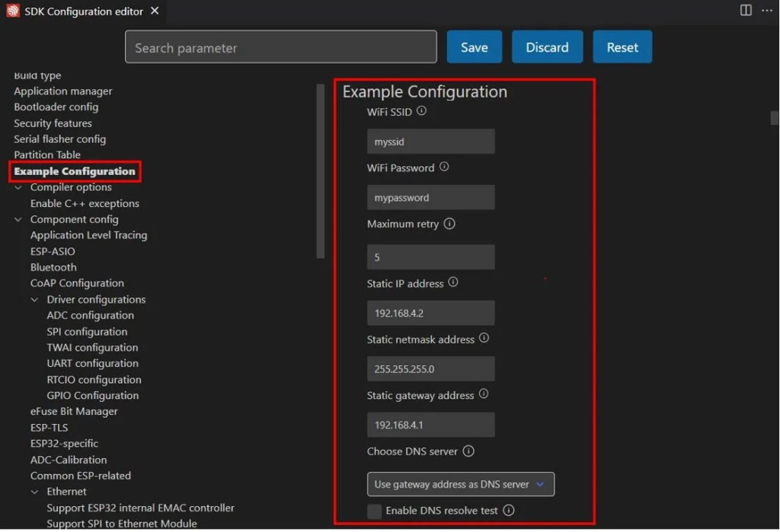Select Partition Table in the sidebar
The height and width of the screenshot is (532, 780).
tap(46, 155)
